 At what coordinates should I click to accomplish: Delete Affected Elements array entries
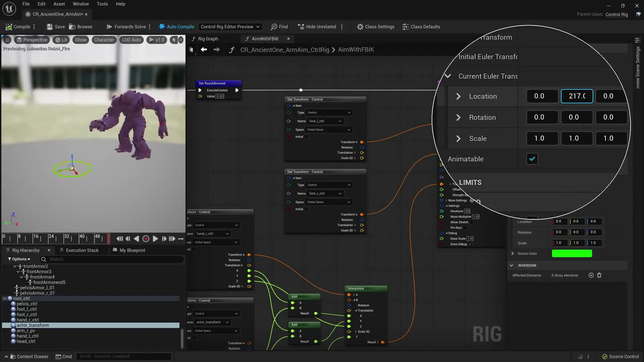pos(599,275)
